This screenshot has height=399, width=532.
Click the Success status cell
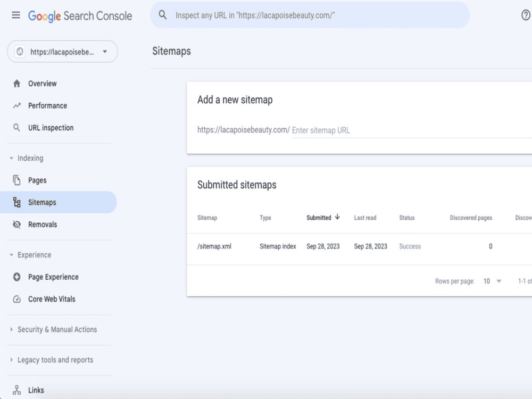(410, 246)
